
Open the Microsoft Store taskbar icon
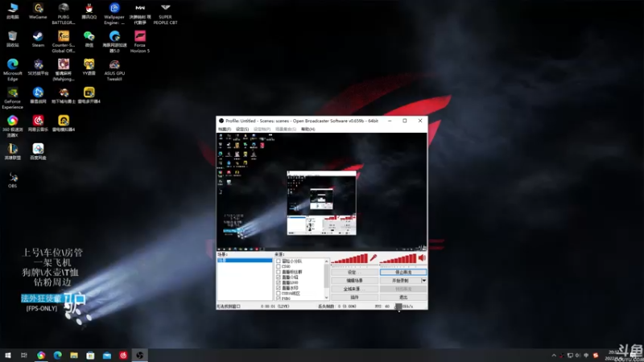90,355
